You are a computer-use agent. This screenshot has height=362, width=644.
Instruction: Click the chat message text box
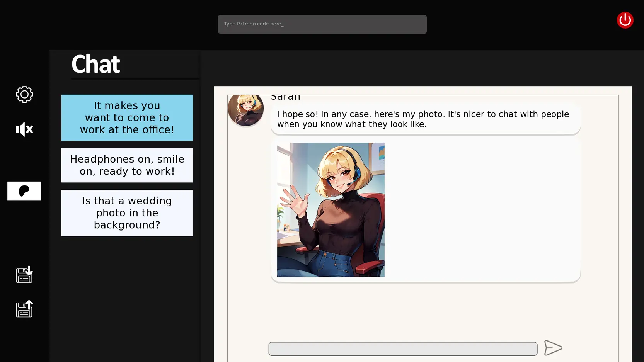(402, 349)
